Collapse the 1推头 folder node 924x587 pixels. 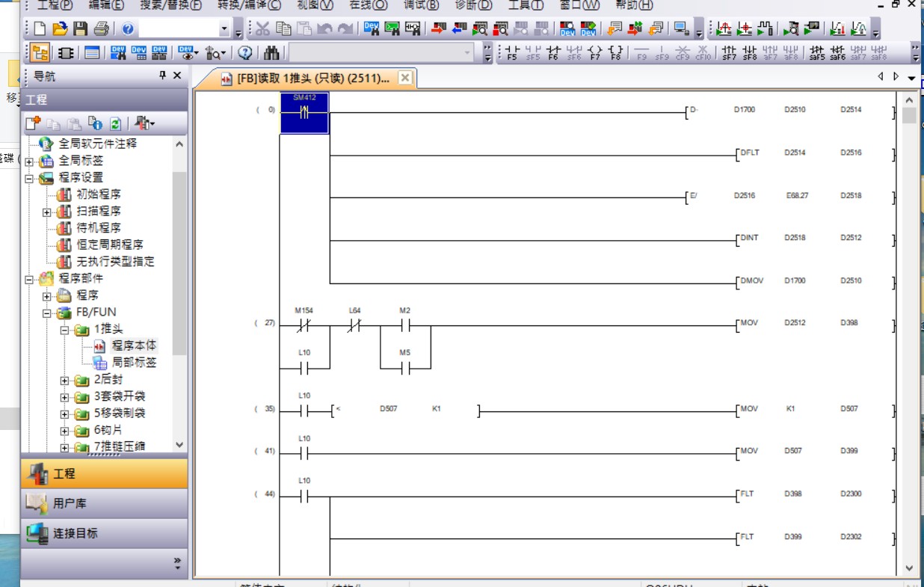(64, 329)
